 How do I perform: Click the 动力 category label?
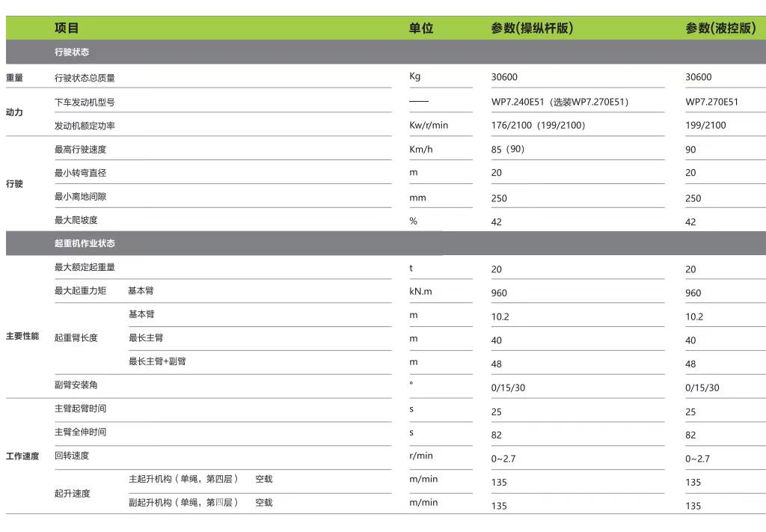click(14, 112)
